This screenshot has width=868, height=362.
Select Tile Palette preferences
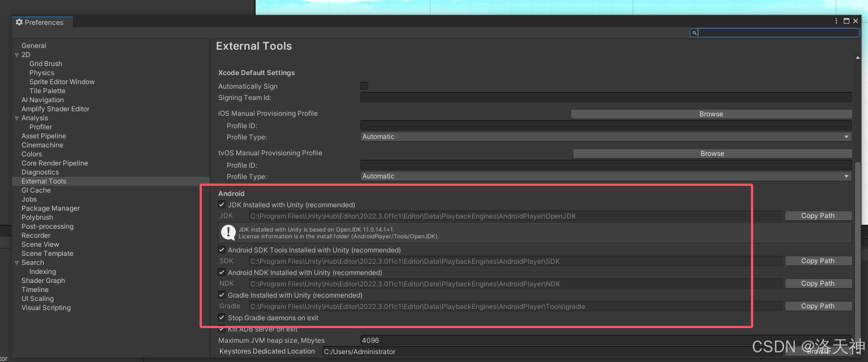[x=47, y=91]
